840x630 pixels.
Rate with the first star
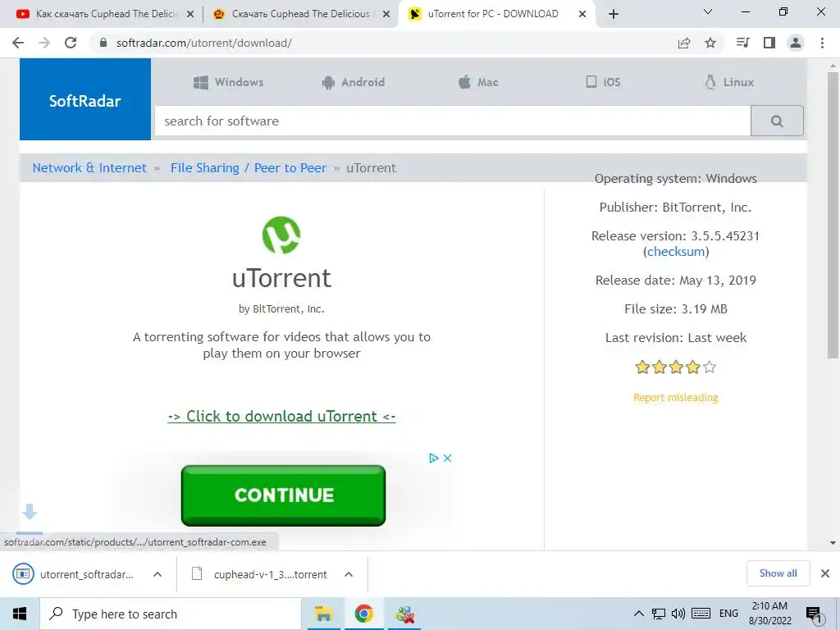(642, 367)
